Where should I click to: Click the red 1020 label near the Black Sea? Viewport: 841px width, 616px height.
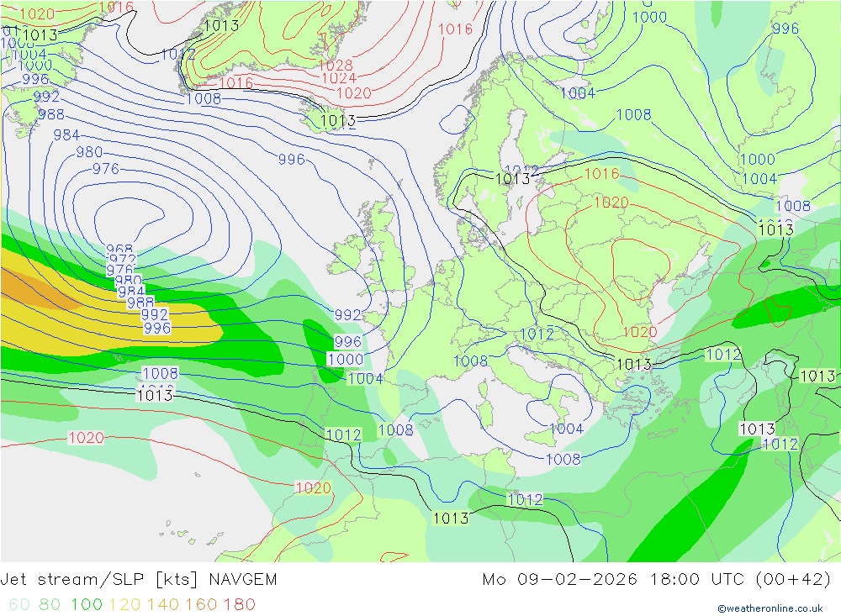click(640, 332)
